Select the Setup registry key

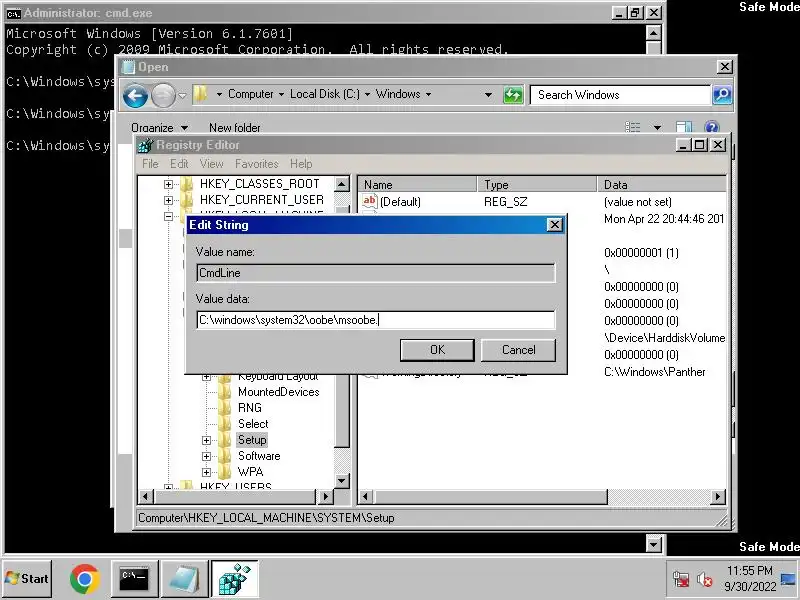252,440
